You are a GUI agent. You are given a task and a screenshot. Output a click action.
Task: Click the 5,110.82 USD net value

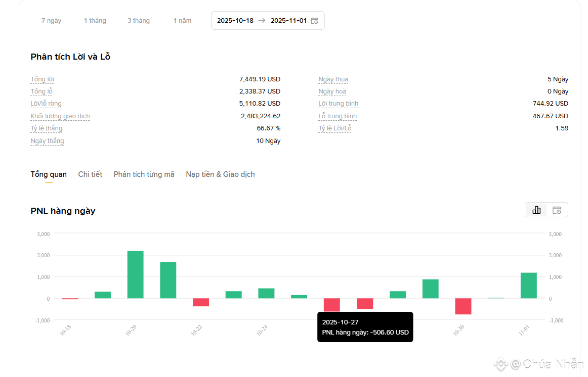(x=260, y=104)
